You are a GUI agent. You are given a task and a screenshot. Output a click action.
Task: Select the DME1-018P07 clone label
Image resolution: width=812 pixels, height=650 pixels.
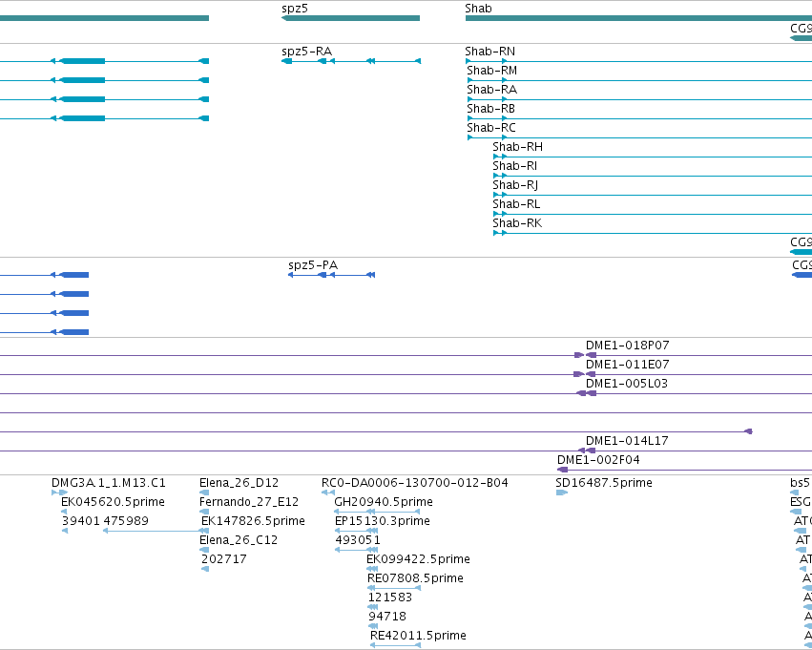627,346
